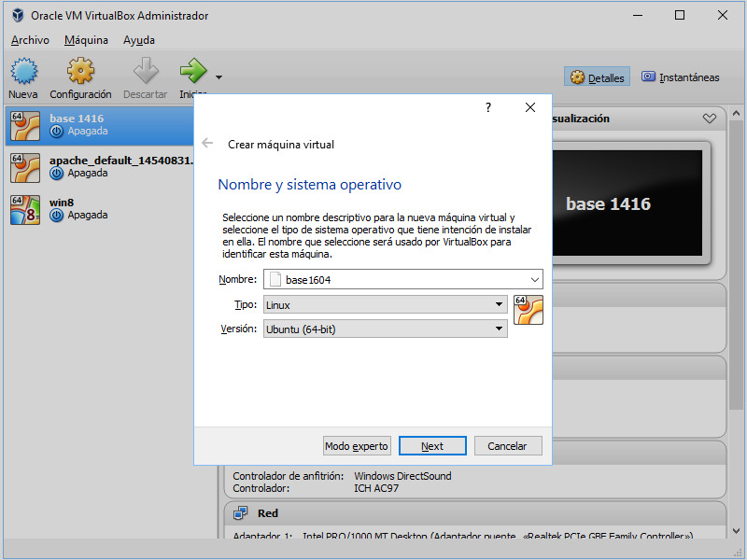Click VirtualBox title bar app icon

(18, 15)
